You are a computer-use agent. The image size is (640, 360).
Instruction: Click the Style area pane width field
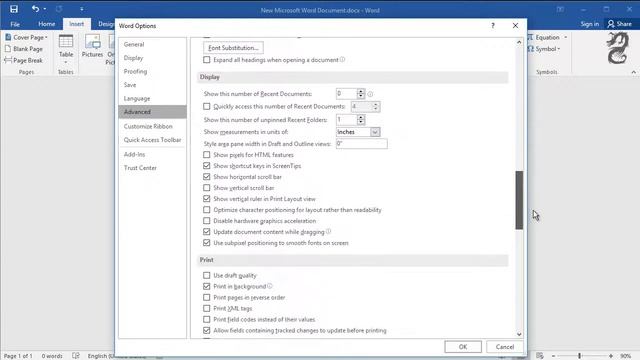(361, 144)
